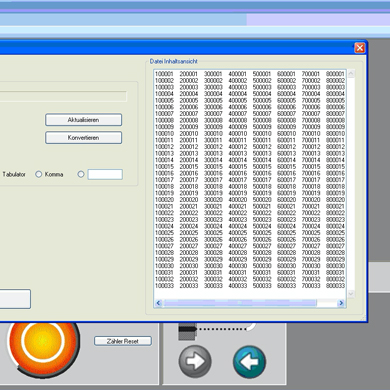The image size is (390, 390).
Task: Click the empty box at dialog bottom-left
Action: click(x=15, y=299)
